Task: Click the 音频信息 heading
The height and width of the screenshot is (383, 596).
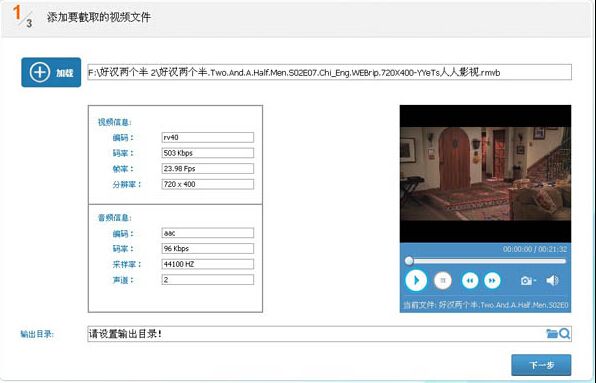Action: tap(114, 218)
